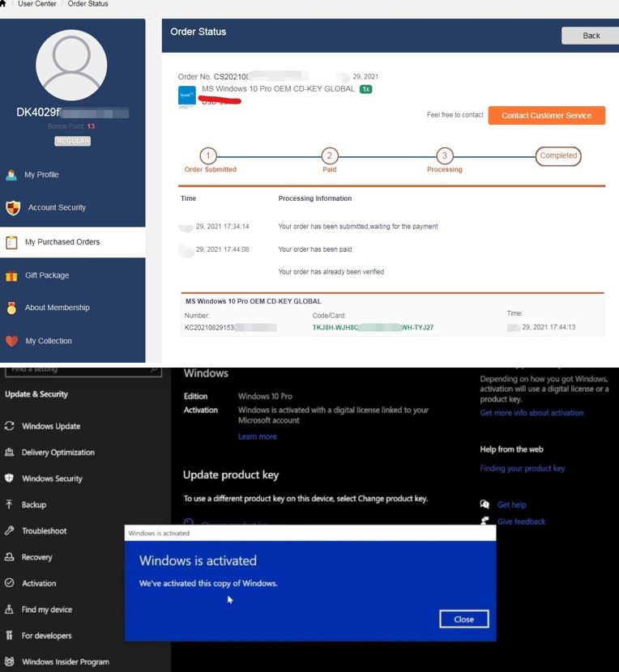Click MS Windows 10 Pro OEM product title
This screenshot has height=672, width=619.
[278, 89]
